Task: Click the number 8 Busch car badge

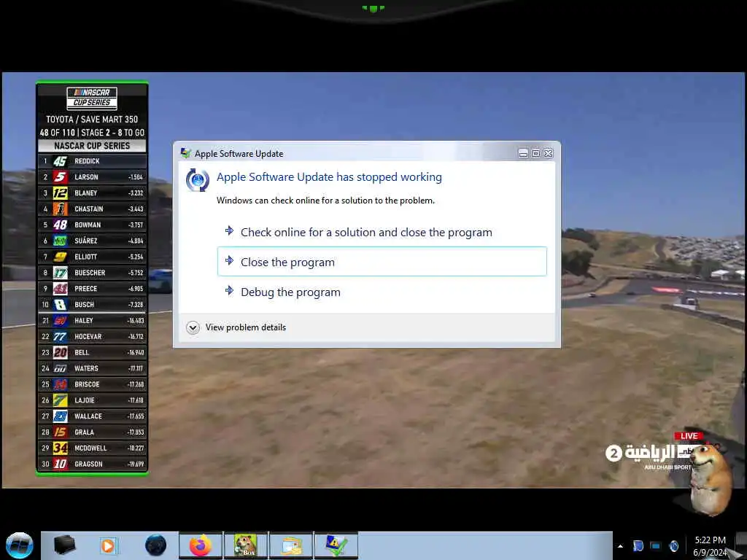Action: click(x=60, y=304)
